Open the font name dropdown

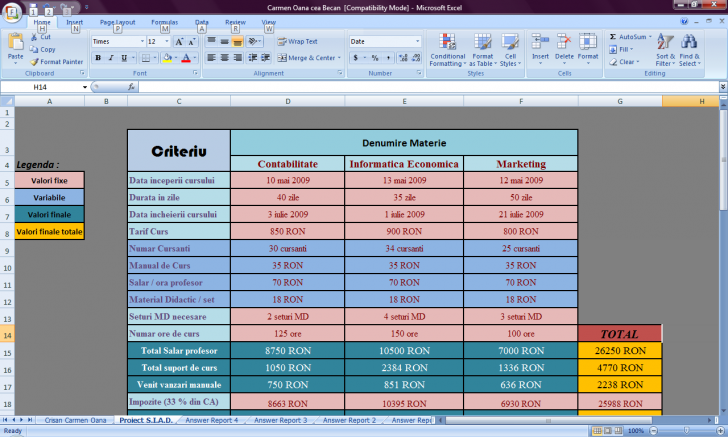pyautogui.click(x=140, y=42)
